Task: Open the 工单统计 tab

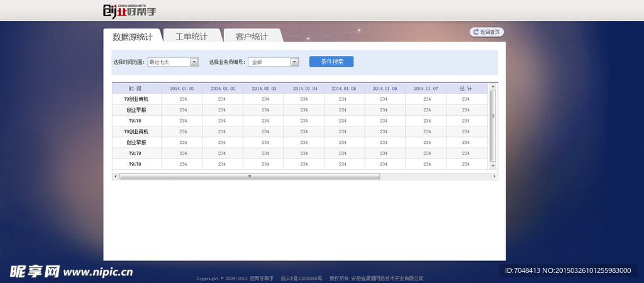Action: (x=191, y=36)
